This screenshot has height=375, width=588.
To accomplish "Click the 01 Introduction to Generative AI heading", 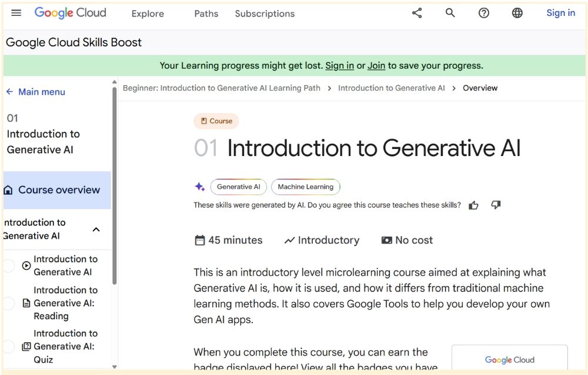I will (x=358, y=148).
